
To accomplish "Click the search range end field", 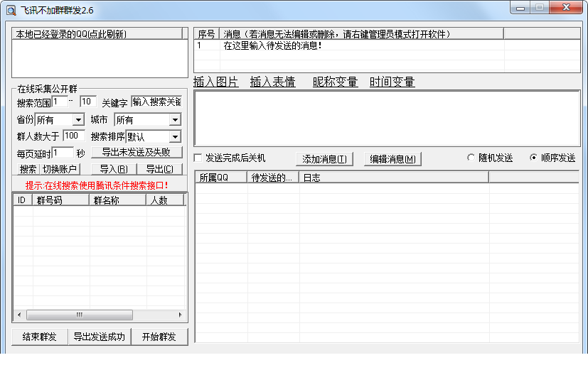I will pos(88,102).
